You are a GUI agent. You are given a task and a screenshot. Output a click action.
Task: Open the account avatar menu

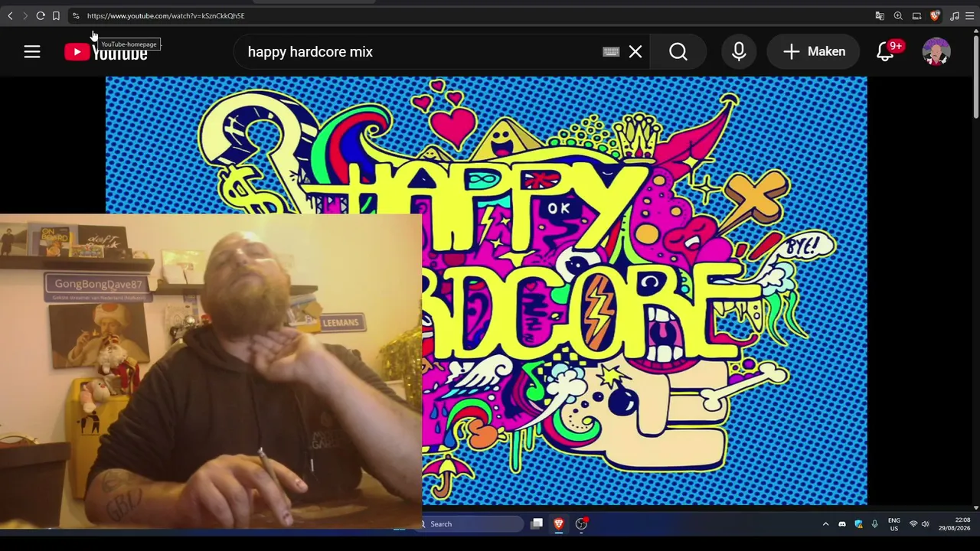click(x=936, y=51)
